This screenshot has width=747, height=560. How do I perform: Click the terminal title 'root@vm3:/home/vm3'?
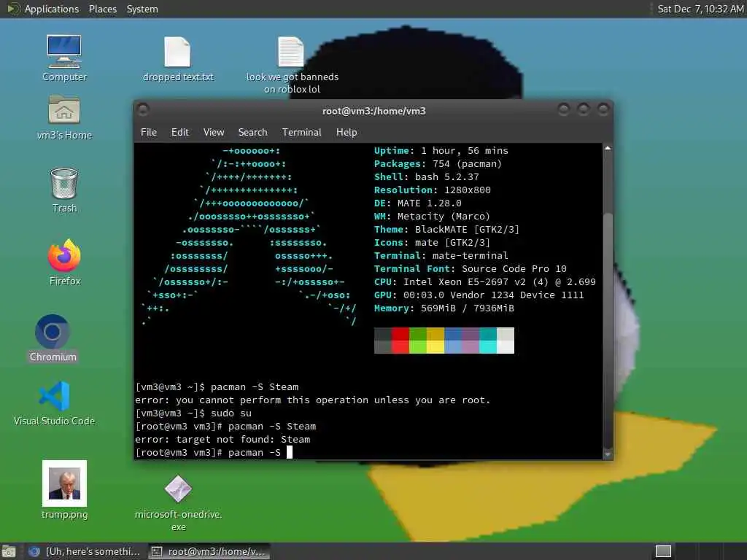[374, 111]
